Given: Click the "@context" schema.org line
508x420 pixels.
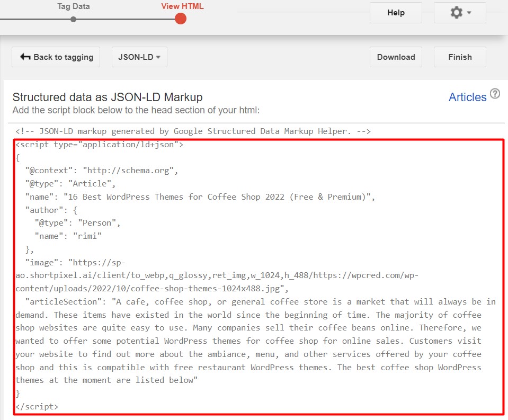Looking at the screenshot, I should [102, 171].
